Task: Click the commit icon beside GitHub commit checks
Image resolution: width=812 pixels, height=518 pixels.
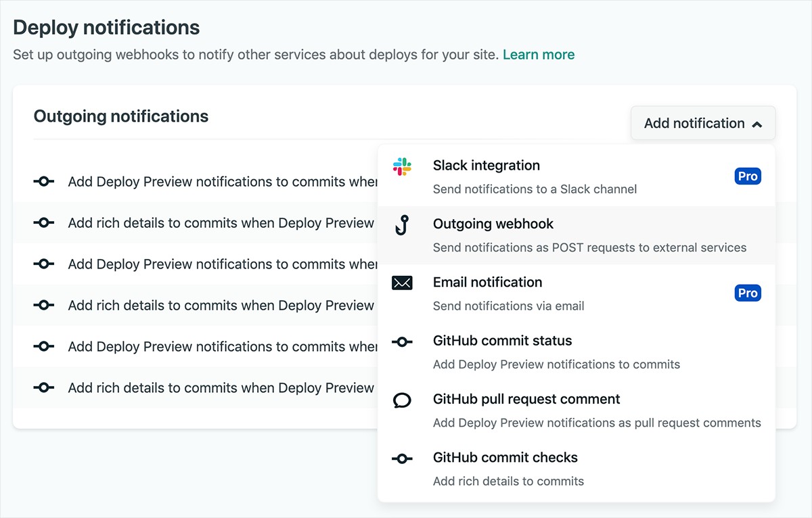Action: point(403,458)
